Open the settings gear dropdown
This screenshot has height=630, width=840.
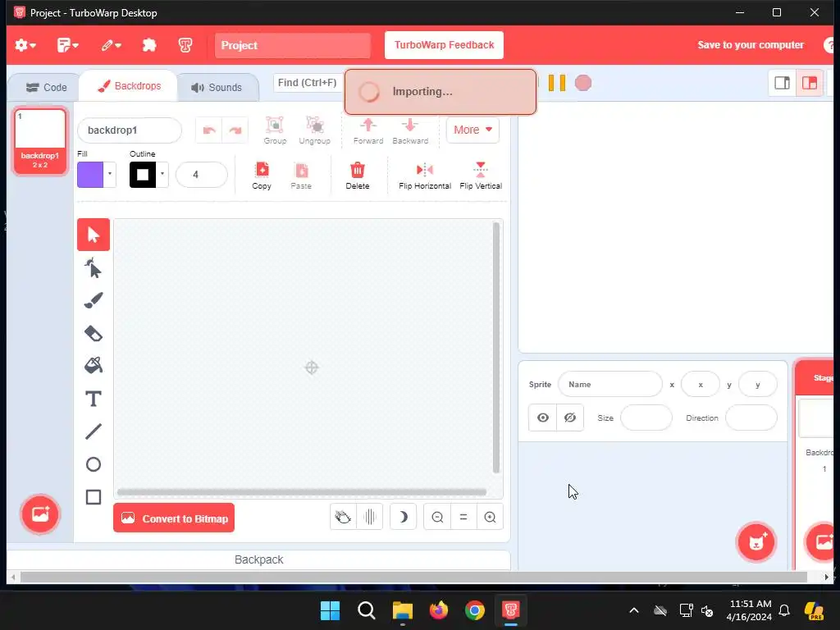pyautogui.click(x=25, y=45)
